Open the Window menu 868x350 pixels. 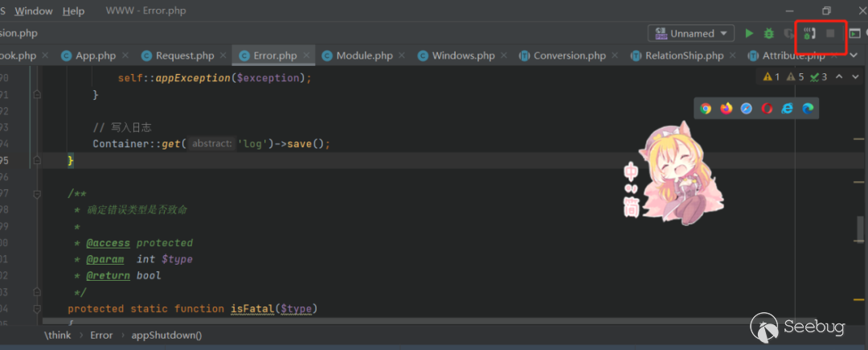coord(34,11)
